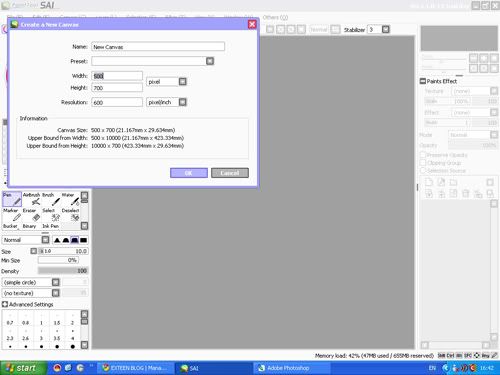Pick the Deselect brush tool
Image resolution: width=500 pixels, height=375 pixels.
tap(70, 215)
